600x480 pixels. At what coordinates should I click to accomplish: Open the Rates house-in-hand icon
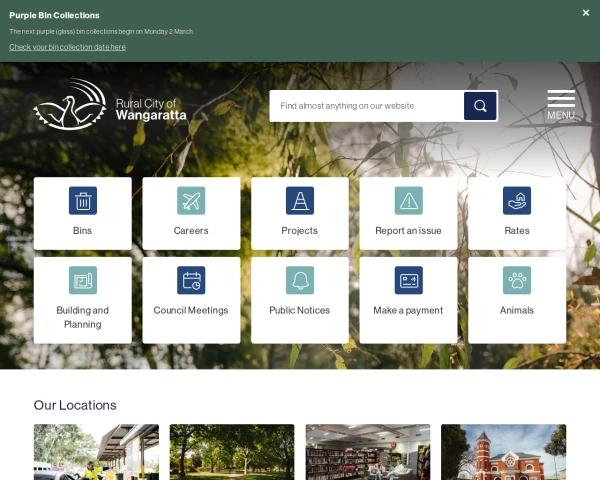[x=517, y=201]
